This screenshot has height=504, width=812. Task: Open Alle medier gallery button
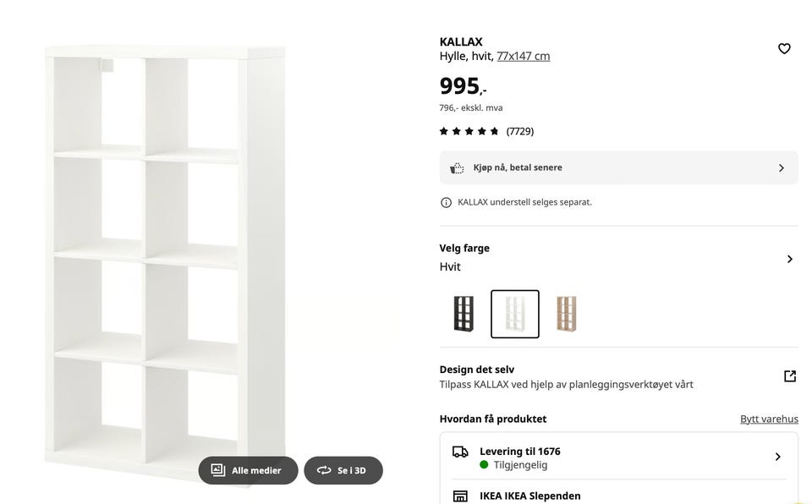tap(248, 470)
